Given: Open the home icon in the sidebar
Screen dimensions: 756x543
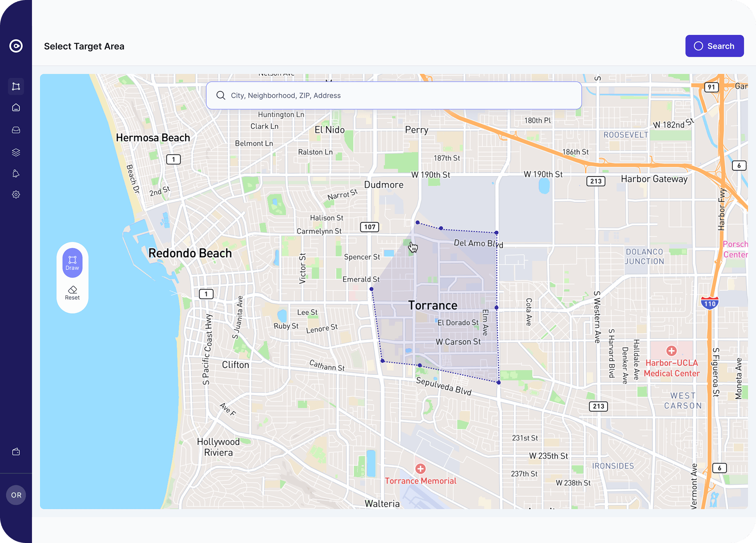Looking at the screenshot, I should point(16,107).
